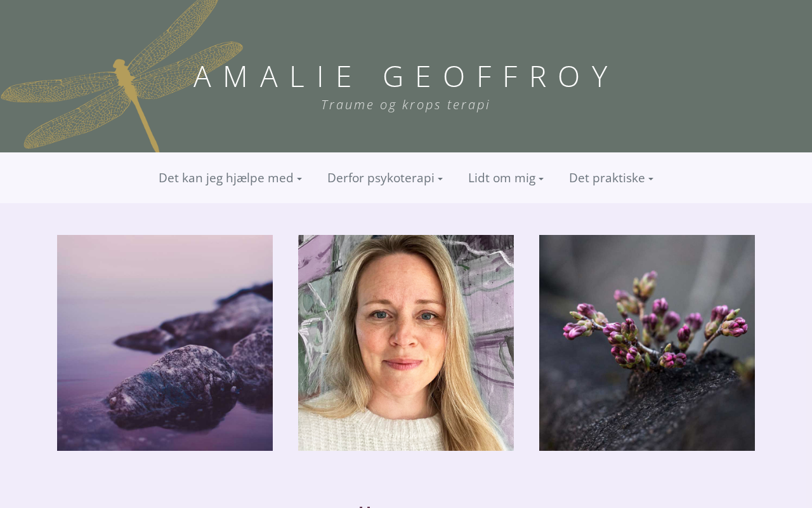Open the 'Lidt om mig' menu
Image resolution: width=812 pixels, height=508 pixels.
point(506,178)
